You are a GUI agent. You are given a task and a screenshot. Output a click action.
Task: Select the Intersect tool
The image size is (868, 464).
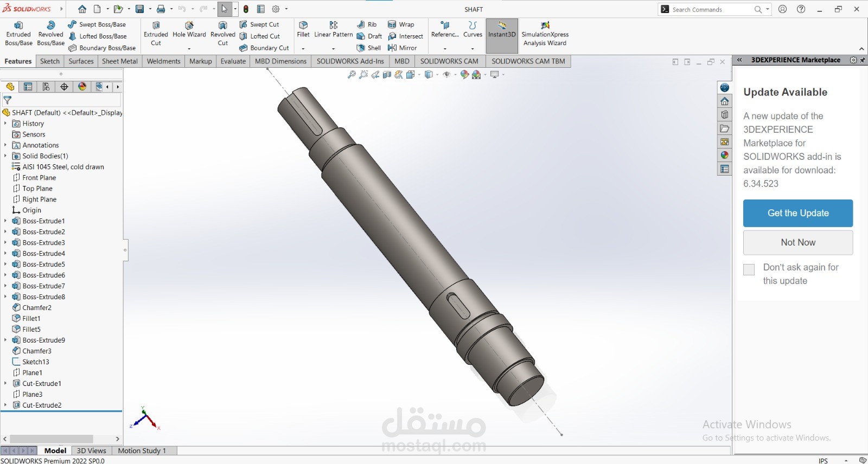(405, 36)
